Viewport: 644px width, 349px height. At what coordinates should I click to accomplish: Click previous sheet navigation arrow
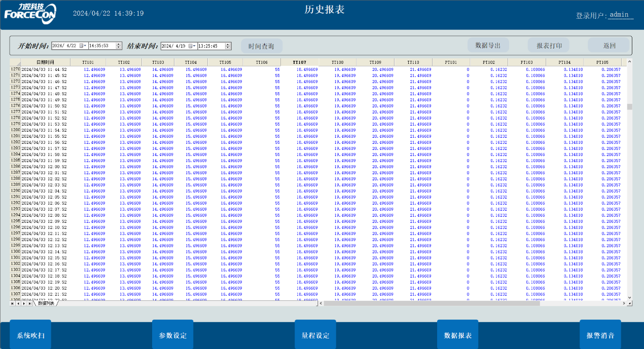click(x=18, y=303)
